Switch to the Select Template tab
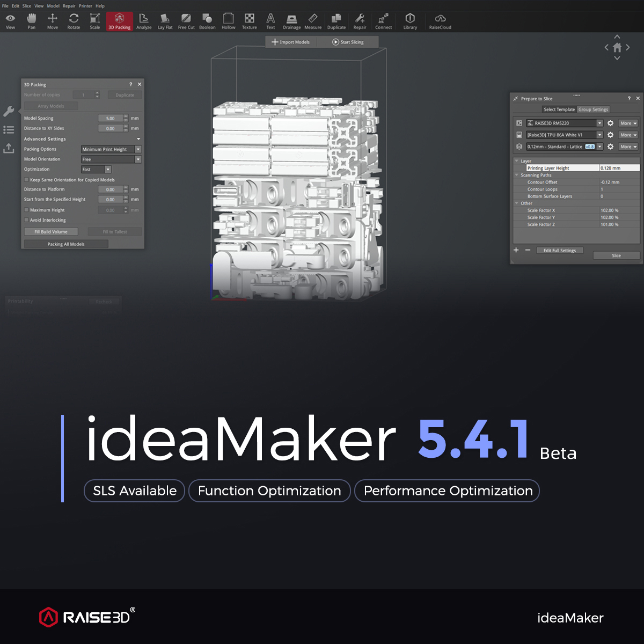Viewport: 644px width, 644px height. pos(559,109)
